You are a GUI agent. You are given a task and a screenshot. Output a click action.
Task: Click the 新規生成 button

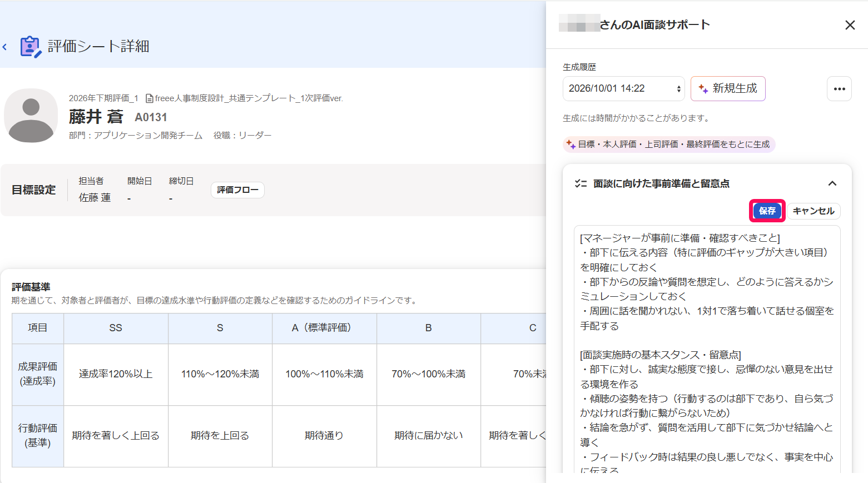pyautogui.click(x=728, y=88)
